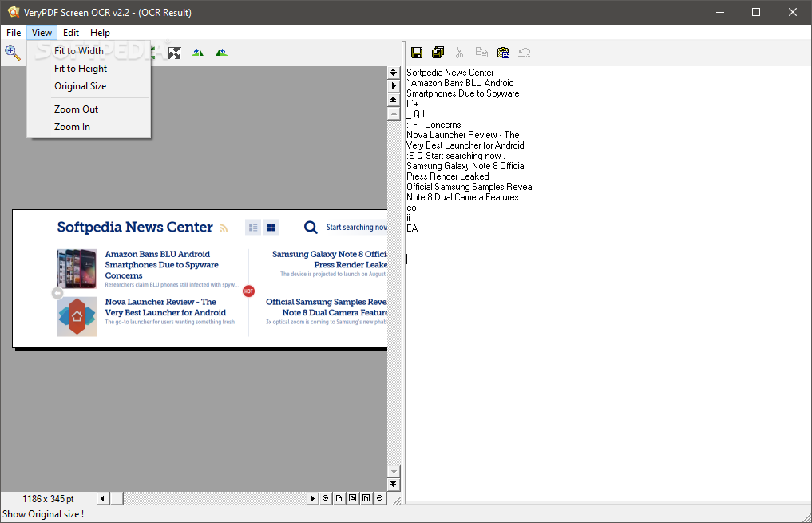812x523 pixels.
Task: Click the Copy documents icon
Action: click(x=481, y=53)
